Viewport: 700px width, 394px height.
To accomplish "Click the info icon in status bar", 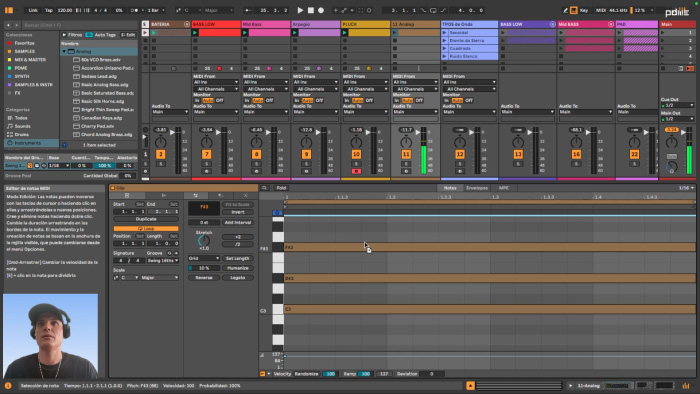I will tap(8, 386).
